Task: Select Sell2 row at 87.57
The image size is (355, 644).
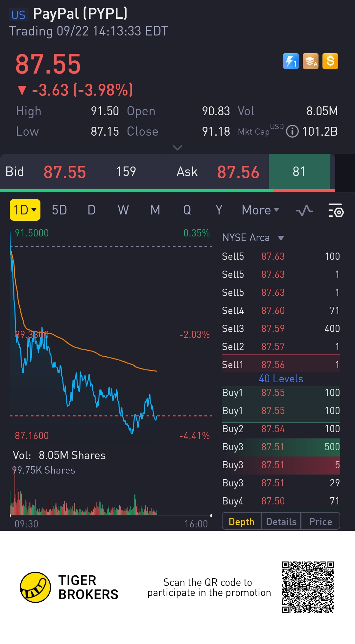Action: (281, 346)
